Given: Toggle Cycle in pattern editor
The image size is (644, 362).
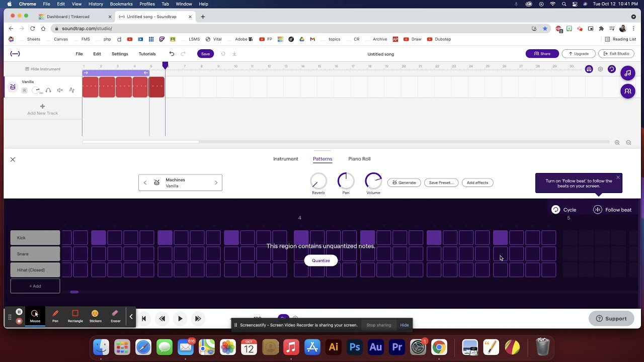Looking at the screenshot, I should tap(563, 210).
